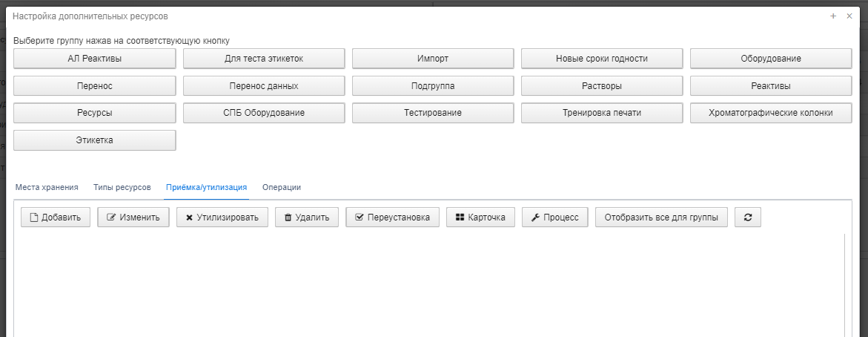Click the Переустановка button

pyautogui.click(x=392, y=217)
